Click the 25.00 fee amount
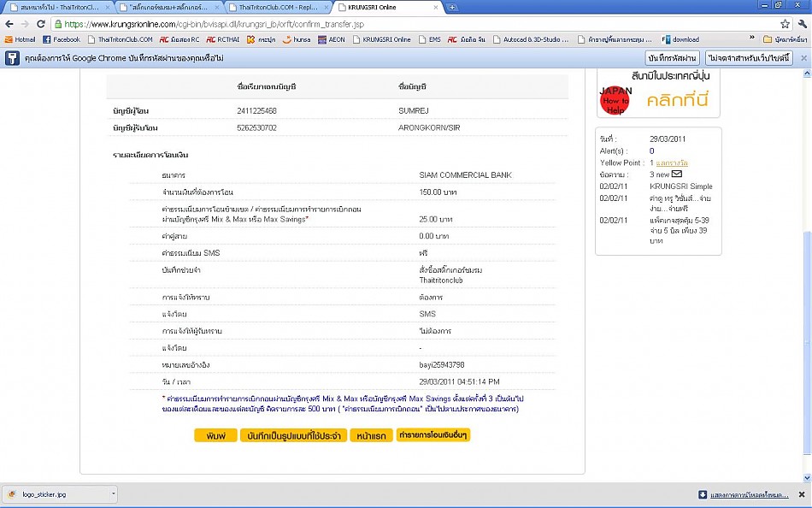 (436, 219)
